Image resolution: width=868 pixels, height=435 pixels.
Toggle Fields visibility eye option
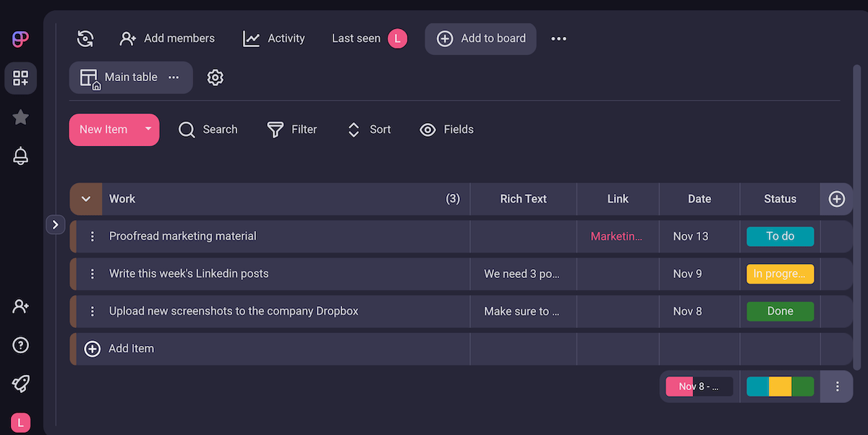(x=446, y=130)
